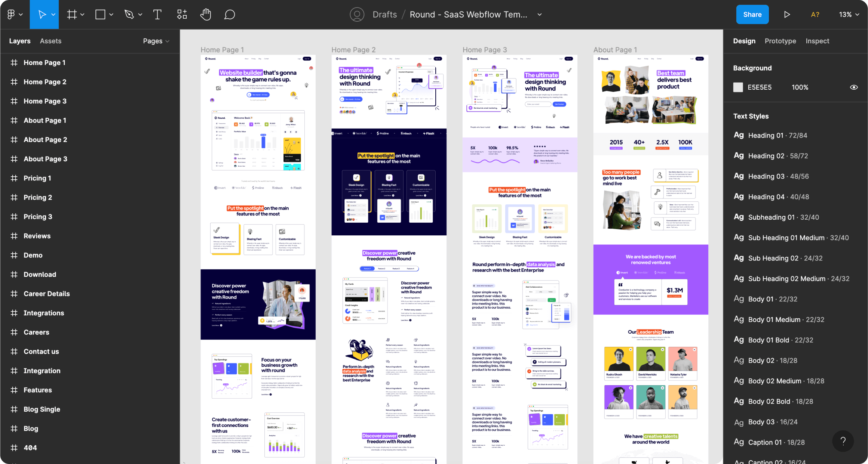Select the Text tool
Viewport: 868px width, 464px height.
(x=157, y=15)
